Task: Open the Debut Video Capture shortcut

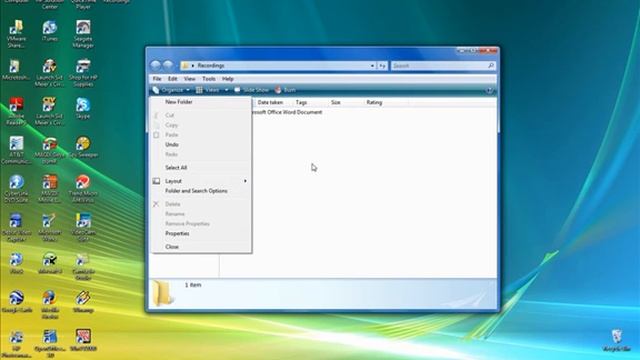Action: 16,227
